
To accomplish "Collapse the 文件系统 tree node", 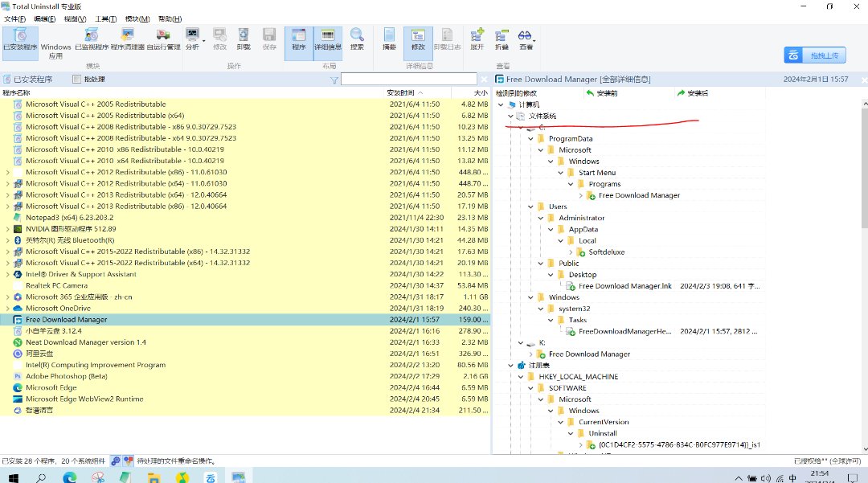I will 510,117.
